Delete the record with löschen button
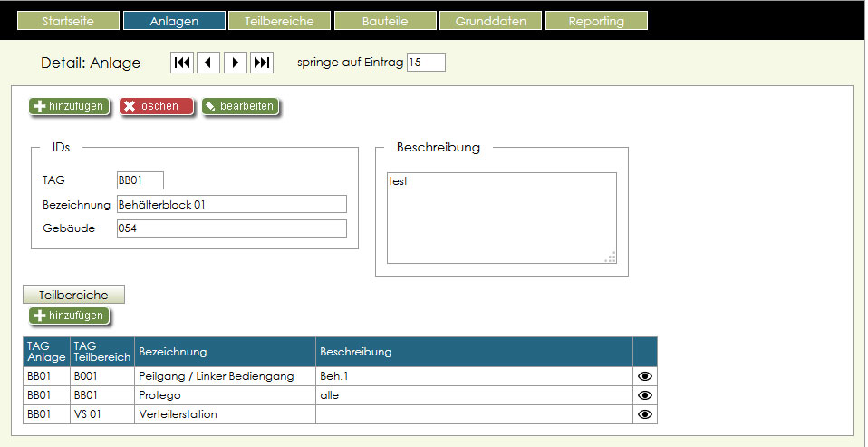The image size is (868, 447). [156, 106]
